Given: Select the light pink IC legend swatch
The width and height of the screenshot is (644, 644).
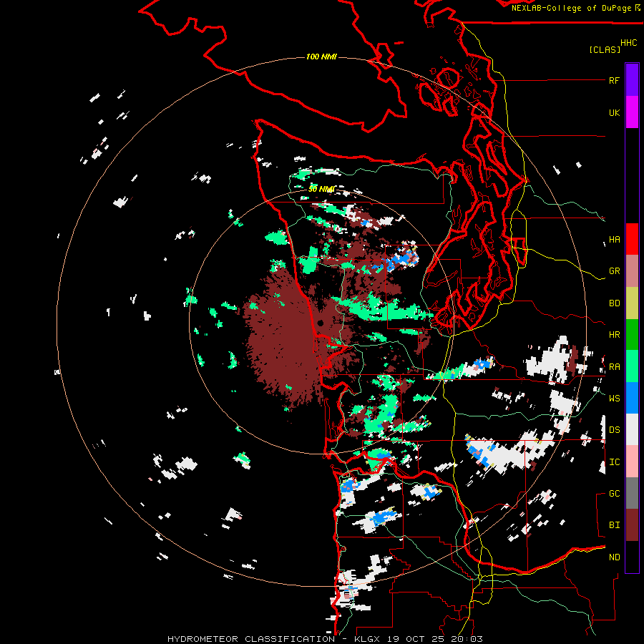Looking at the screenshot, I should click(x=632, y=462).
